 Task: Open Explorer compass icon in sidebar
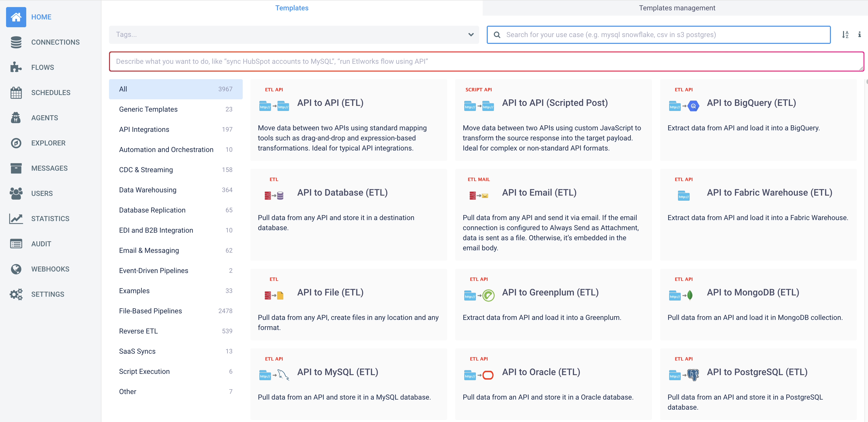point(16,143)
